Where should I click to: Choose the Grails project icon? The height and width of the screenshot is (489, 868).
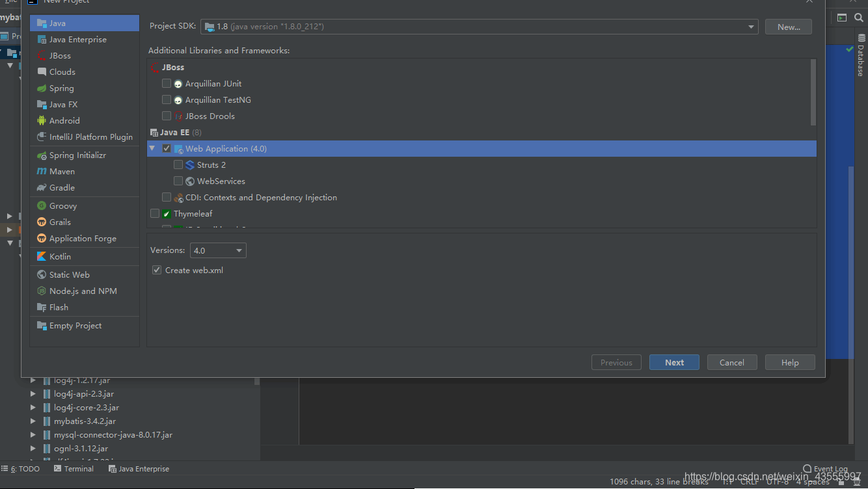42,222
